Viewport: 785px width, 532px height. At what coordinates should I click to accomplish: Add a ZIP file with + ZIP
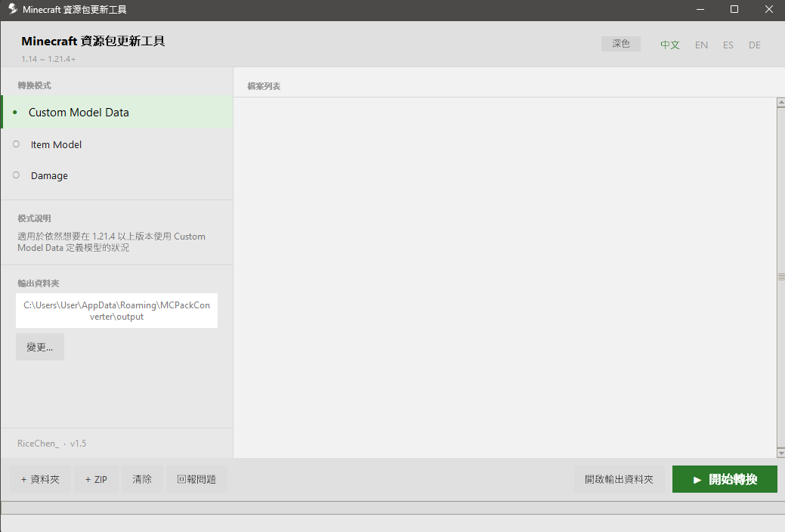pos(96,479)
